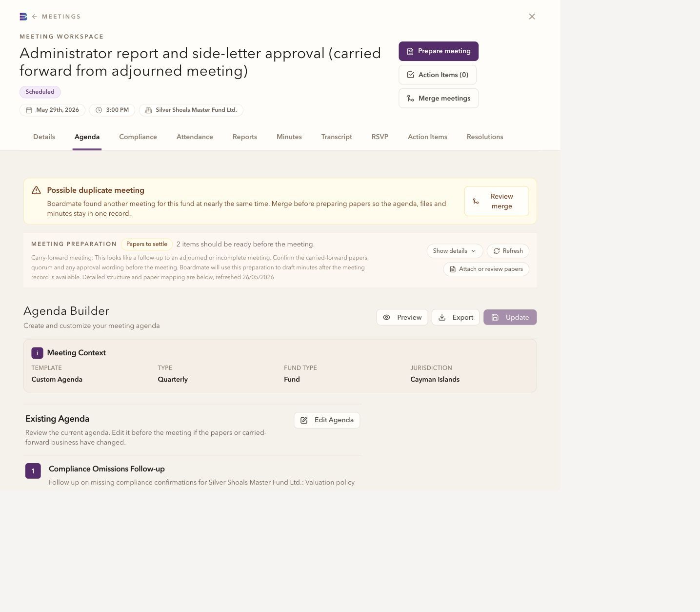This screenshot has height=612, width=700.
Task: Open the Resolutions tab
Action: [485, 137]
